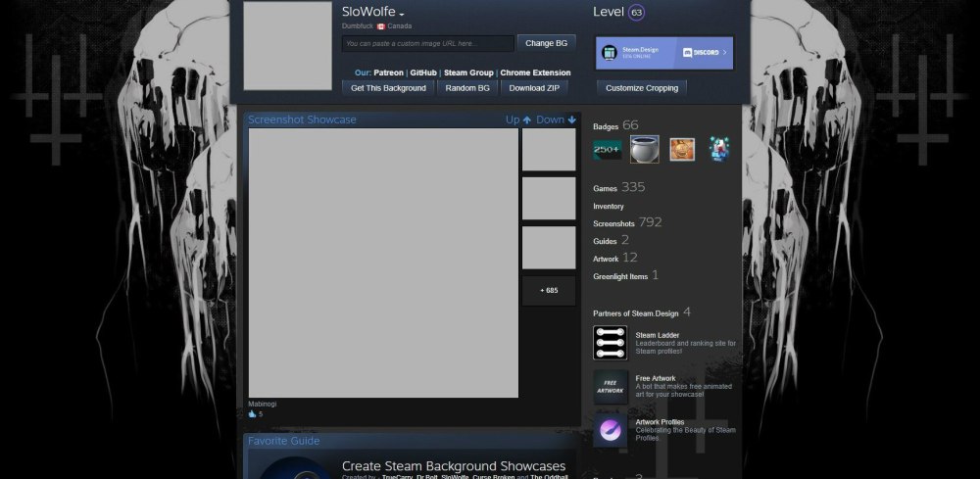Screen dimensions: 980x479
Task: Open the second small screenshot thumbnail
Action: pos(549,198)
